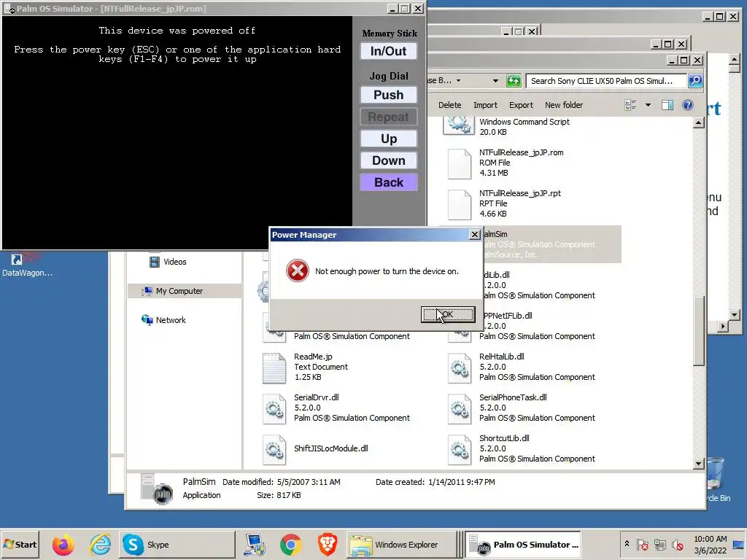
Task: Click the scroll down arrow of the file list
Action: point(699,463)
